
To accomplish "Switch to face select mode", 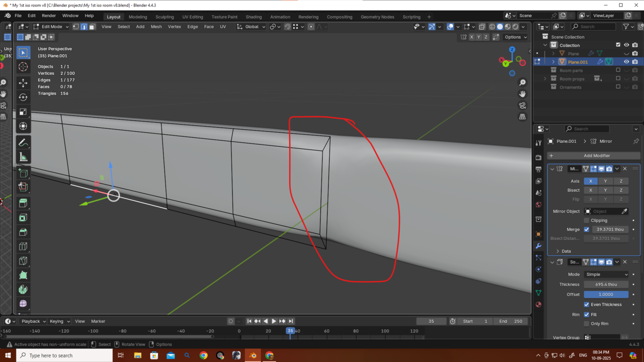I will [x=92, y=27].
